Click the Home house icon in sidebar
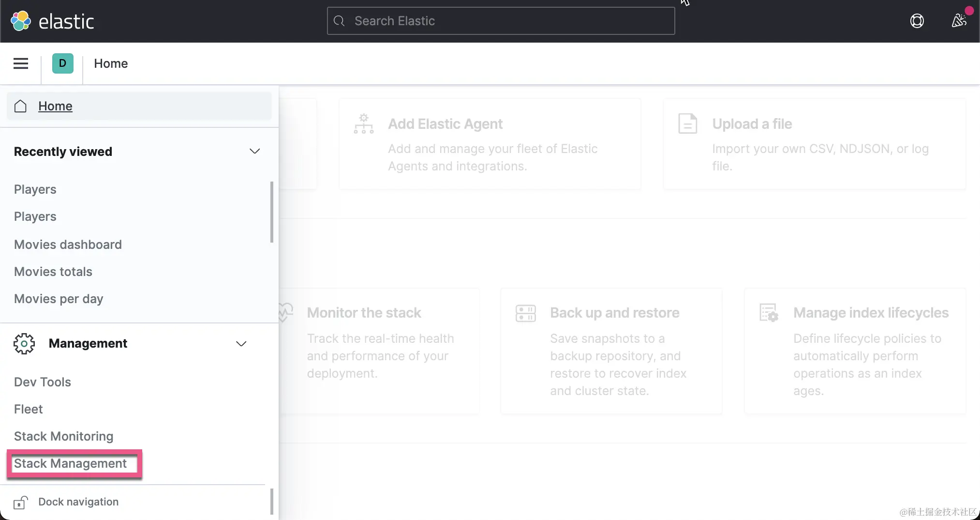Image resolution: width=980 pixels, height=520 pixels. pyautogui.click(x=20, y=106)
